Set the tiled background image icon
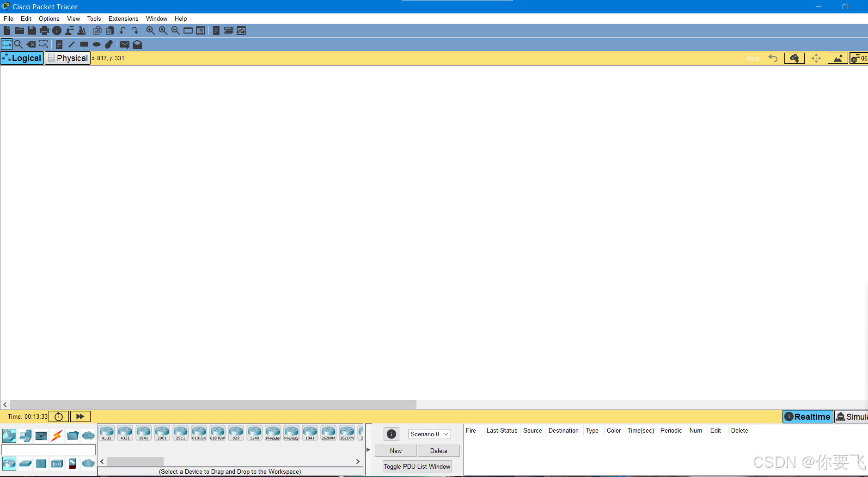Viewport: 868px width, 477px height. (x=837, y=58)
